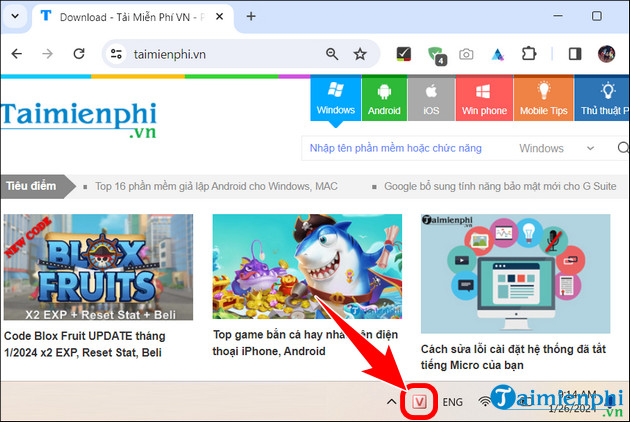630x422 pixels.
Task: Click the site information icon beside URL
Action: [x=116, y=54]
